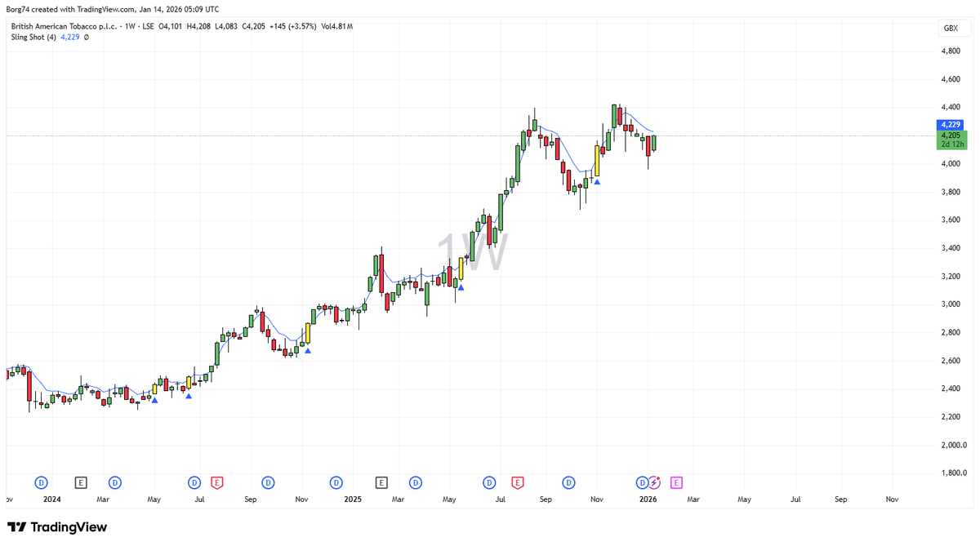Click the blue 4,229 Sling Shot legend value

pyautogui.click(x=70, y=38)
